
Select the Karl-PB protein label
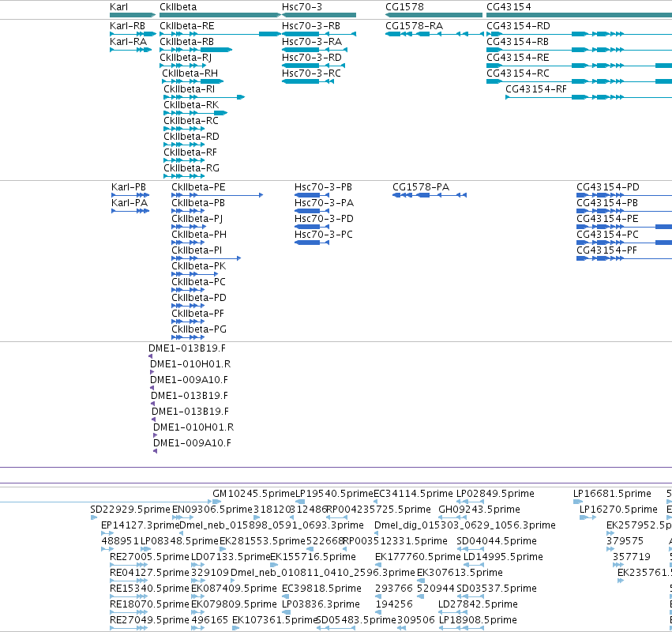point(129,187)
